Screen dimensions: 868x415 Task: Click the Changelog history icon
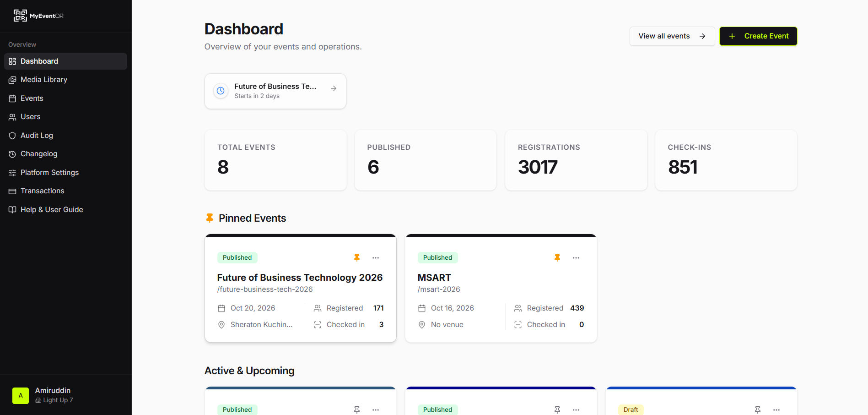(12, 154)
